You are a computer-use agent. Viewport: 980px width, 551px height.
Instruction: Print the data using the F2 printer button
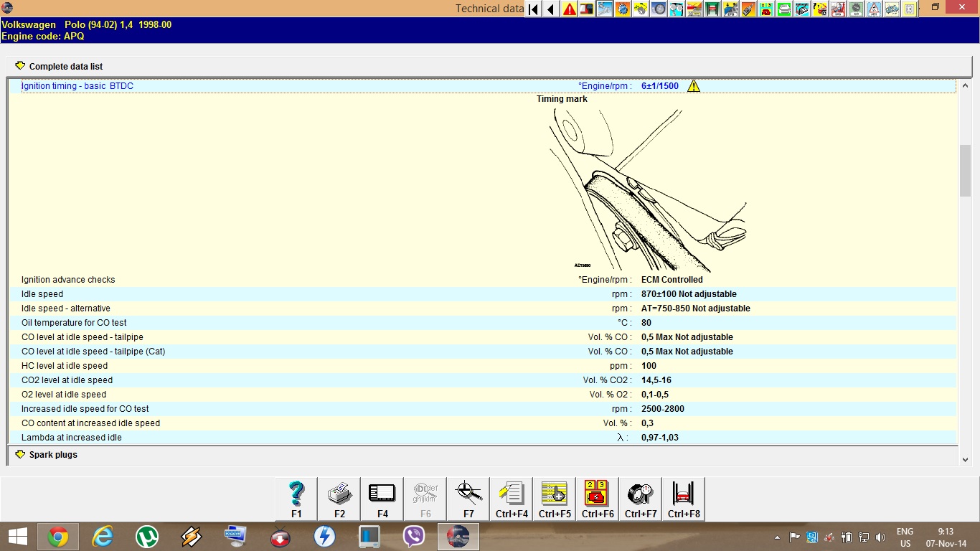339,498
